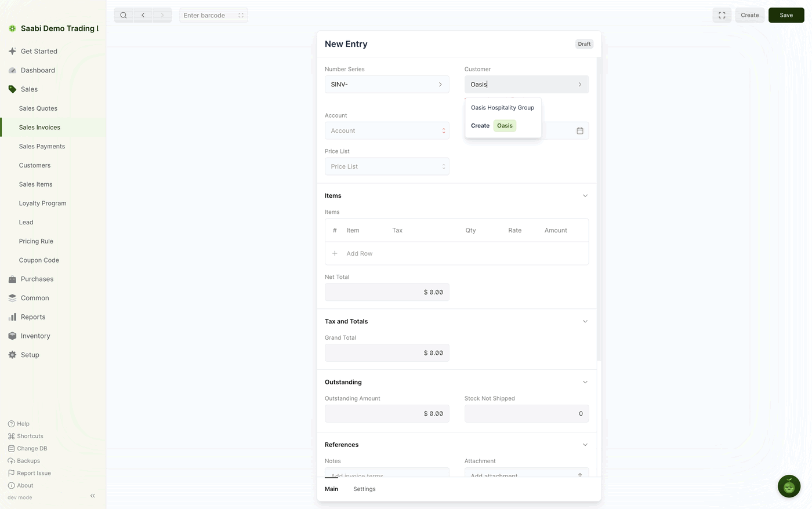Screen dimensions: 812x509
Task: Click the calendar date picker icon
Action: pos(580,131)
